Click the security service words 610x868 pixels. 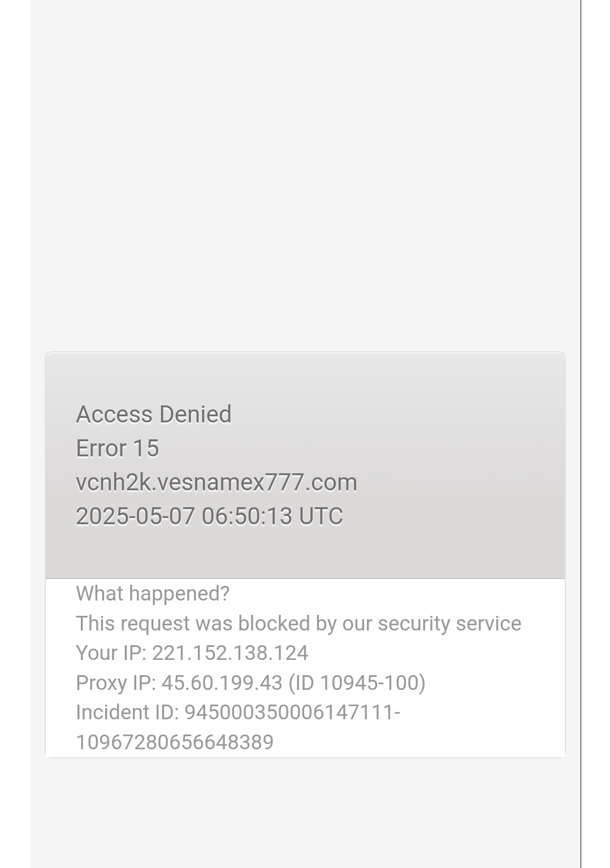(x=449, y=624)
